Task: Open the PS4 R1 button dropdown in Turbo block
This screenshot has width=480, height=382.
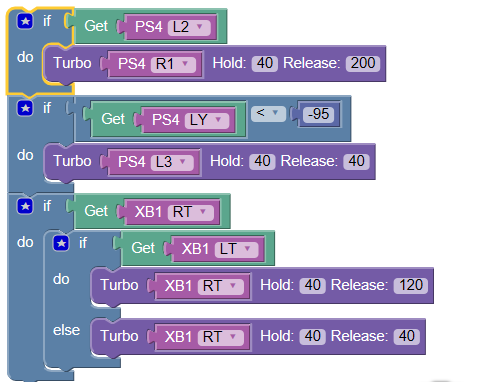Action: click(173, 64)
